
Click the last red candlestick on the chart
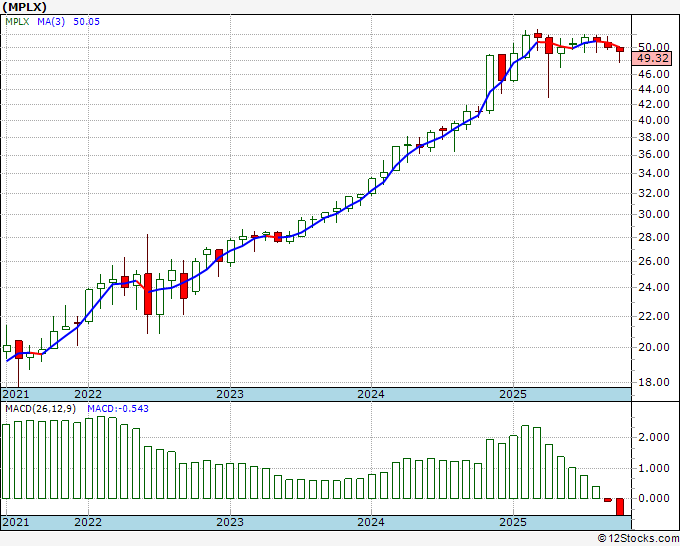(x=620, y=49)
